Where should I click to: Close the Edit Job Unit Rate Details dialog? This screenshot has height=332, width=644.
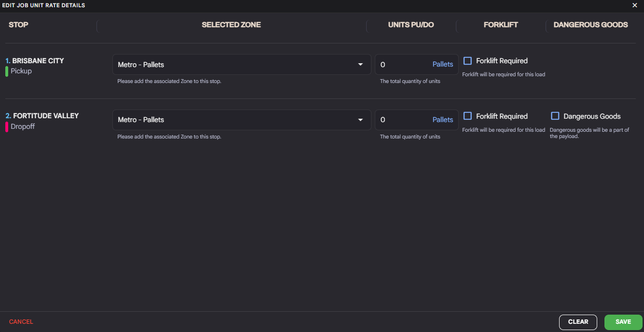pos(635,5)
